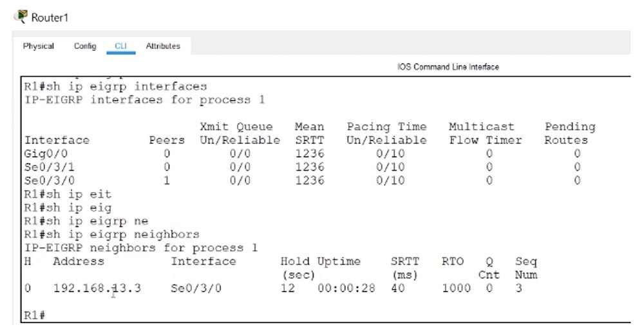
Task: Click the Multicast Flow Timer header
Action: 485,133
